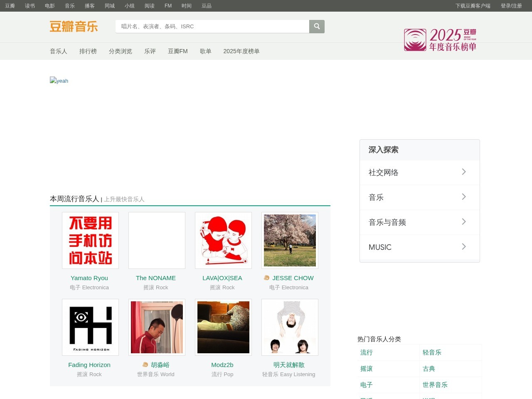Click 轻音乐 Easy Listening genre label
The image size is (532, 399).
[289, 374]
